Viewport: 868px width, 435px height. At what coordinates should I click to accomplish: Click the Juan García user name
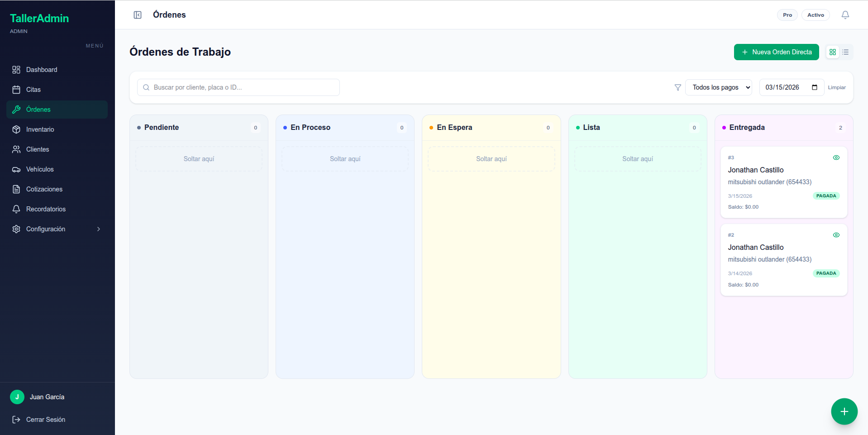47,397
